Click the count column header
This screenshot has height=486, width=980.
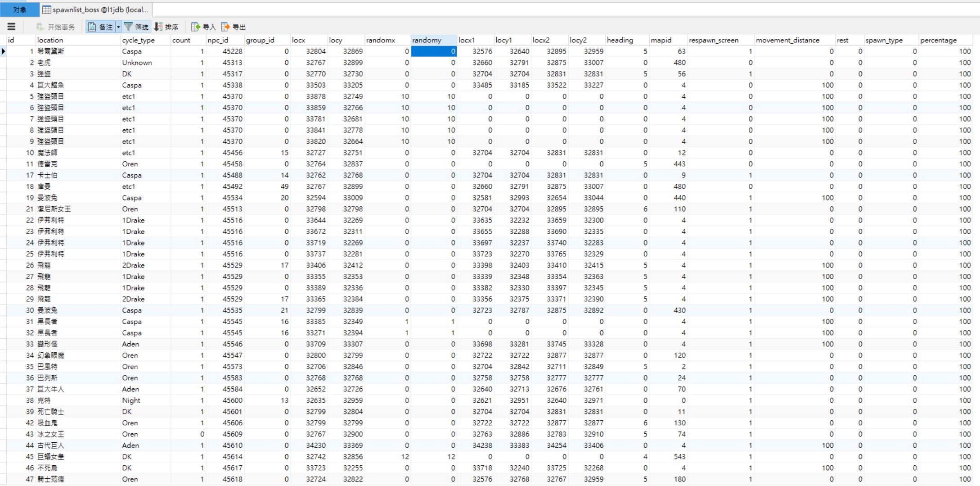pos(188,40)
